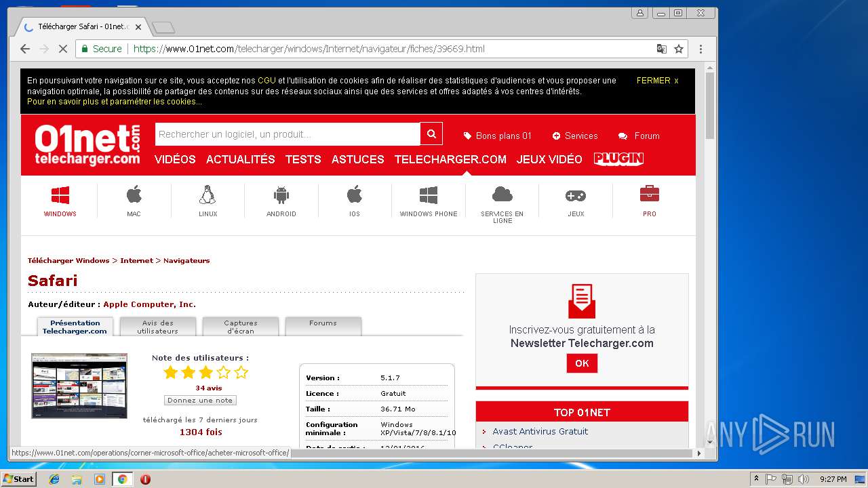868x488 pixels.
Task: Click Internet breadcrumb link
Action: 136,260
